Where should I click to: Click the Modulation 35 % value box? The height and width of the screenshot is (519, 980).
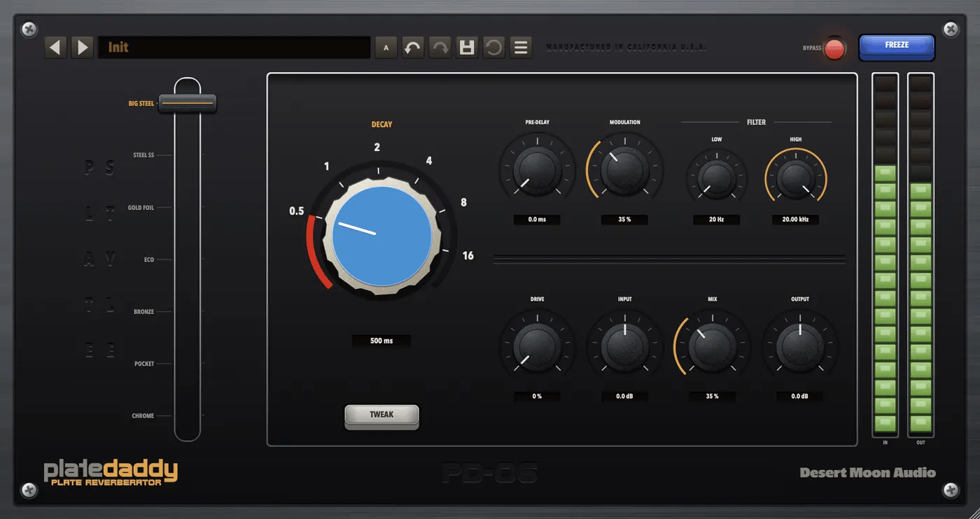click(x=624, y=220)
